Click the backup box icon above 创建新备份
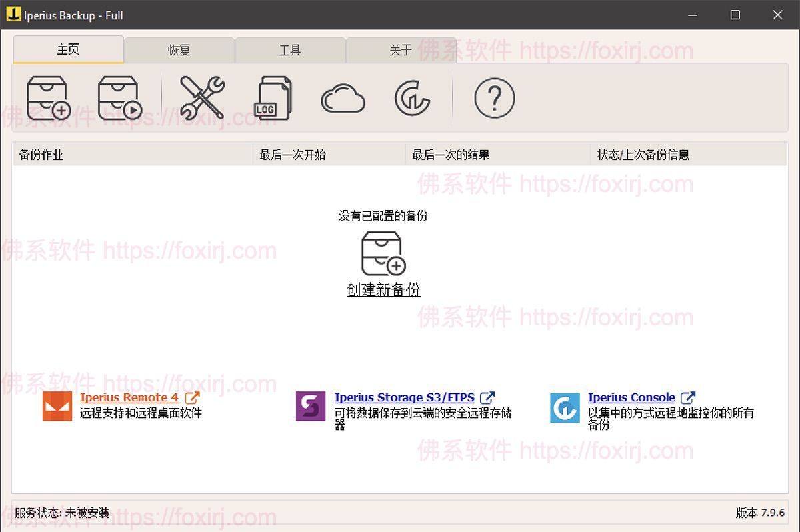 click(383, 253)
